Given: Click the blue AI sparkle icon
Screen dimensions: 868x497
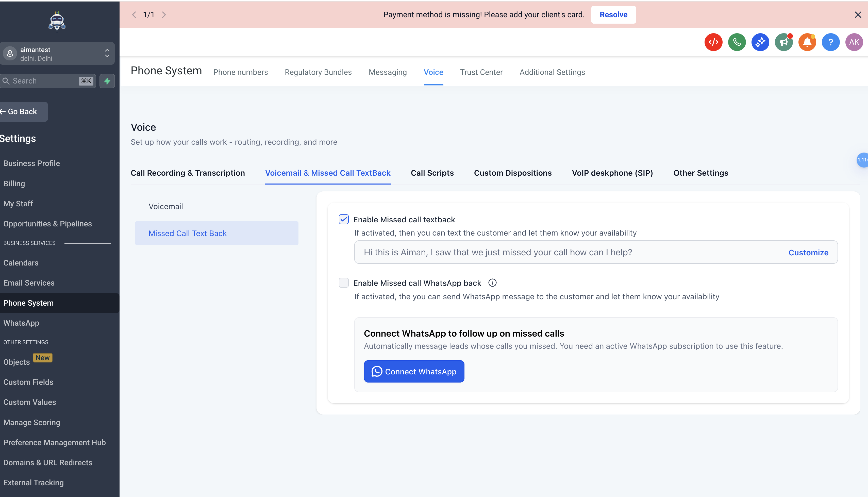Looking at the screenshot, I should pos(760,42).
